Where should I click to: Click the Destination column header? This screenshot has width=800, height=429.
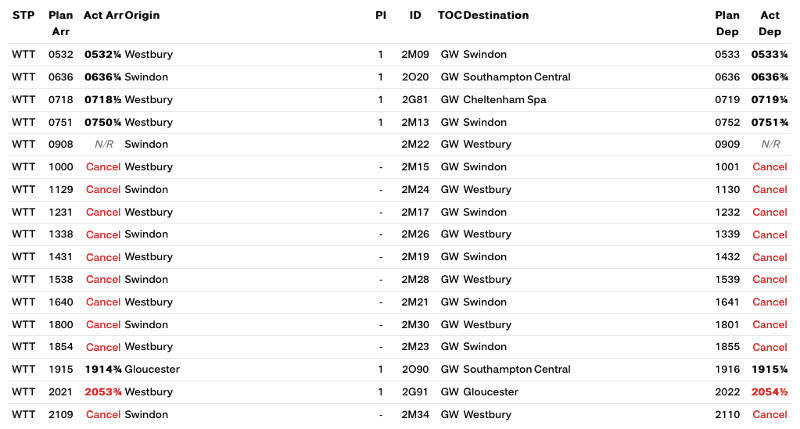point(496,16)
